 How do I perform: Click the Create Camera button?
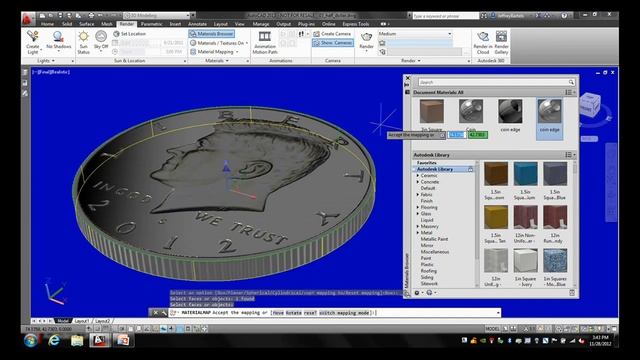pyautogui.click(x=332, y=34)
